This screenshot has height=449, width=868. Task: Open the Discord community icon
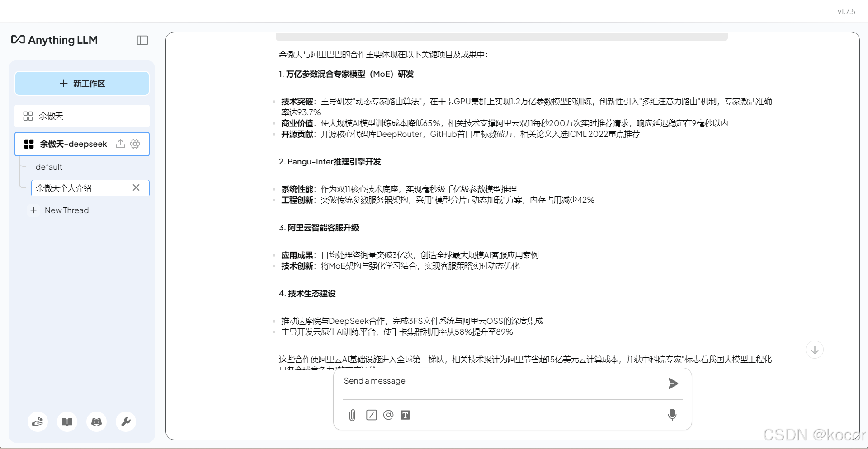coord(97,421)
